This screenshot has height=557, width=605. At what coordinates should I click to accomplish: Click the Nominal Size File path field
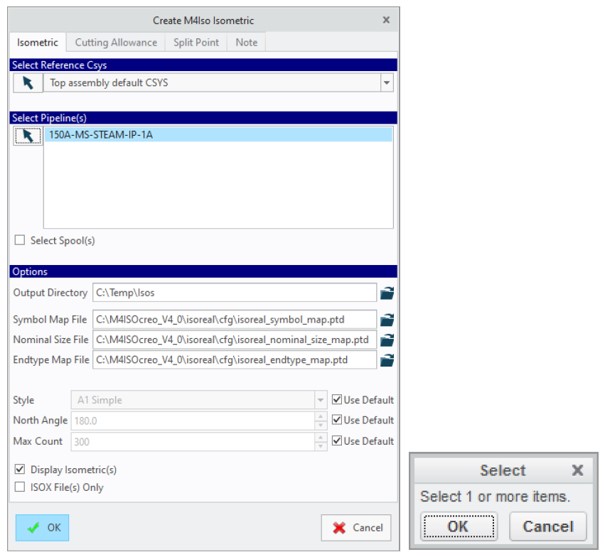tap(235, 339)
